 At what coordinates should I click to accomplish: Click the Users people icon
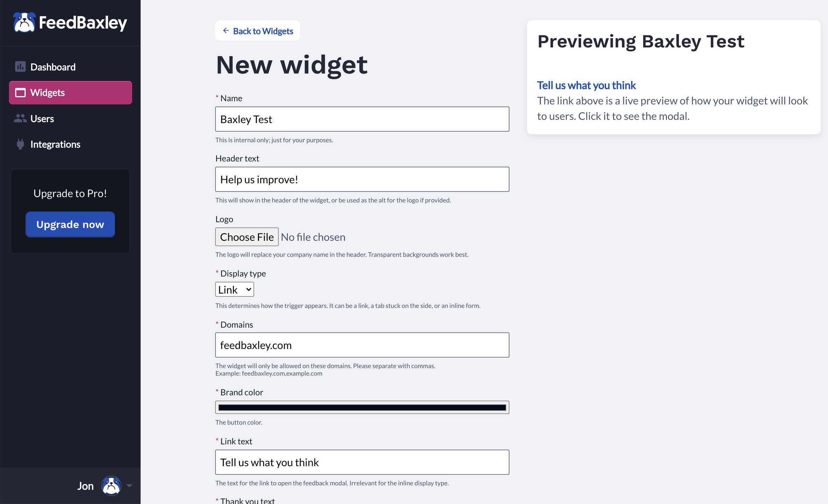tap(20, 119)
